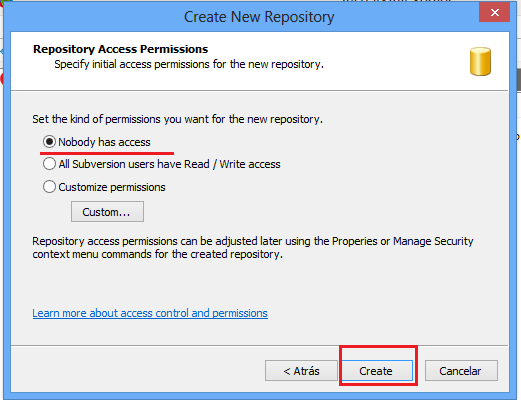Viewport: 521px width, 400px height.
Task: Click the Repository Access Permissions heading
Action: pos(120,49)
